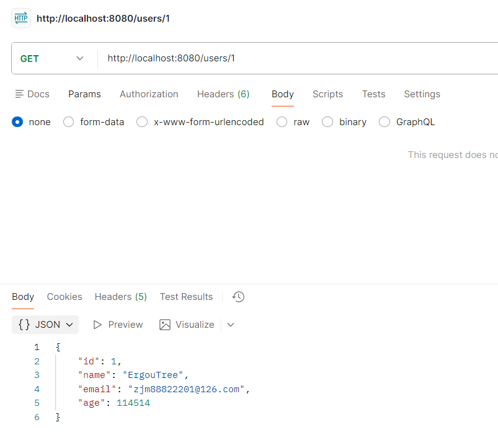Expand the chevron next to Visualize
498x448 pixels.
point(231,325)
